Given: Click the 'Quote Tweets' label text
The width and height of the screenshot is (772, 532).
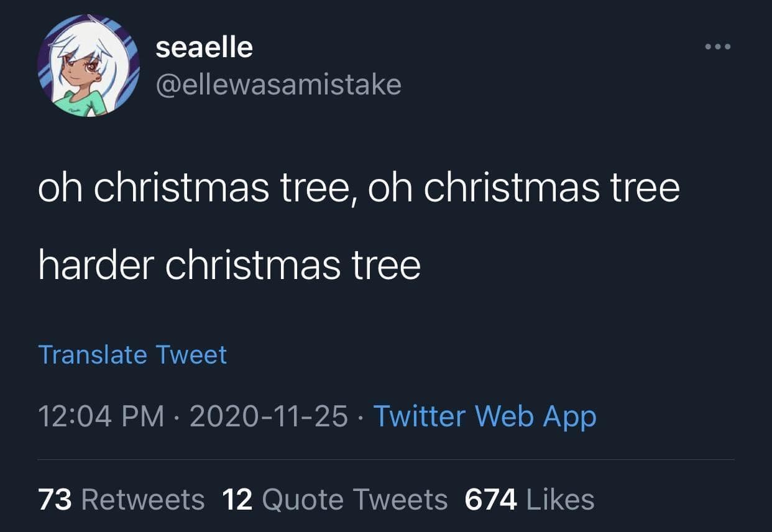Looking at the screenshot, I should click(355, 499).
